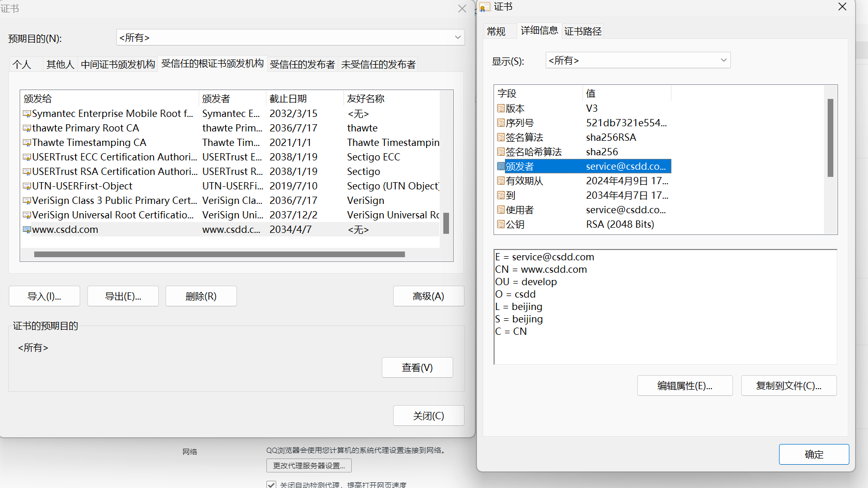Toggle 关闭自动检测代理 checkbox
Image resolution: width=868 pixels, height=488 pixels.
[x=271, y=485]
